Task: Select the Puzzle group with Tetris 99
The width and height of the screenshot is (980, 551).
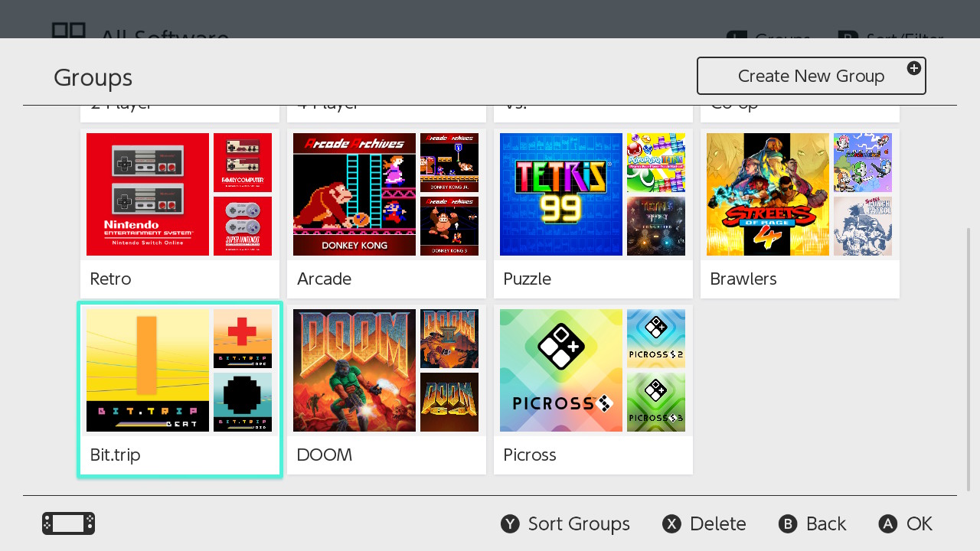Action: point(593,214)
